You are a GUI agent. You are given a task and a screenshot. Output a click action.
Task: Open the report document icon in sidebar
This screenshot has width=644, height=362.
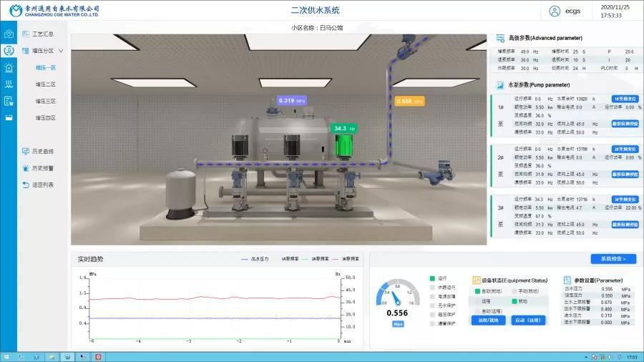point(9,101)
